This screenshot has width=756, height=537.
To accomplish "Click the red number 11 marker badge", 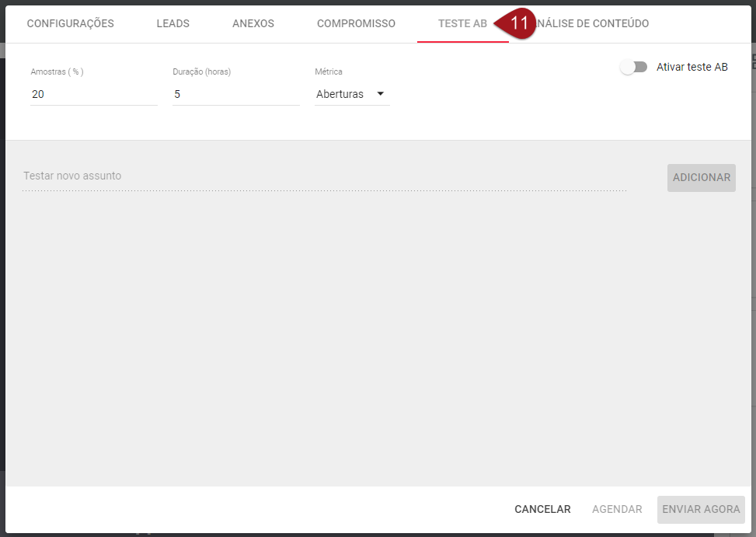I will (518, 23).
